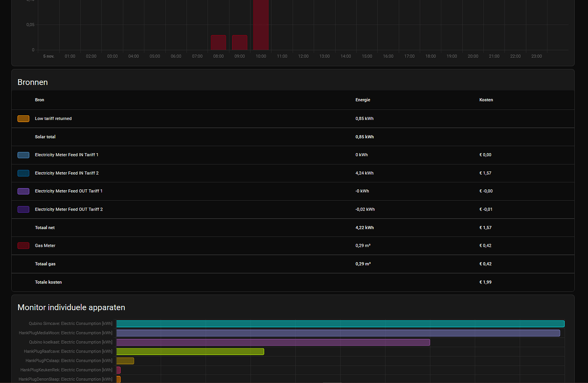Click the orange Low tariff returned swatch
The height and width of the screenshot is (383, 588).
tap(23, 119)
